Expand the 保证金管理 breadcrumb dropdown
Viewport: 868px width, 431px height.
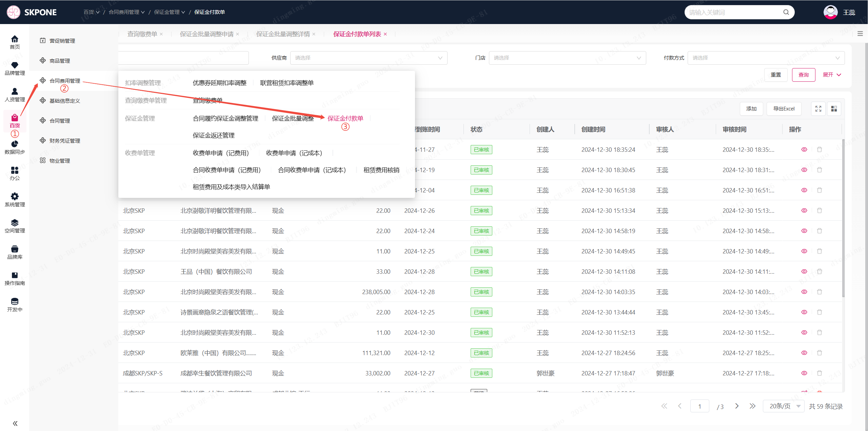[170, 12]
